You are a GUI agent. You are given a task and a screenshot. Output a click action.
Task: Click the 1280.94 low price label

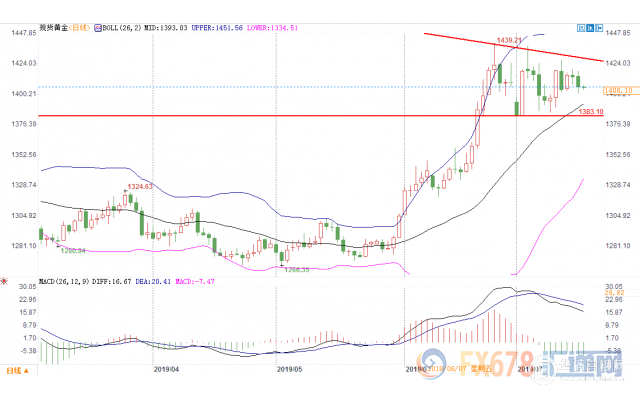(x=73, y=251)
